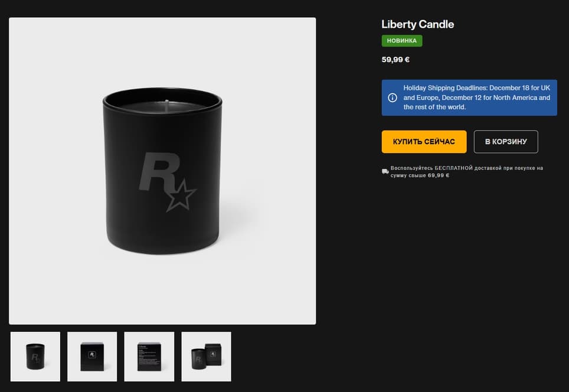
Task: Click the info icon in the shipping banner
Action: click(x=393, y=97)
